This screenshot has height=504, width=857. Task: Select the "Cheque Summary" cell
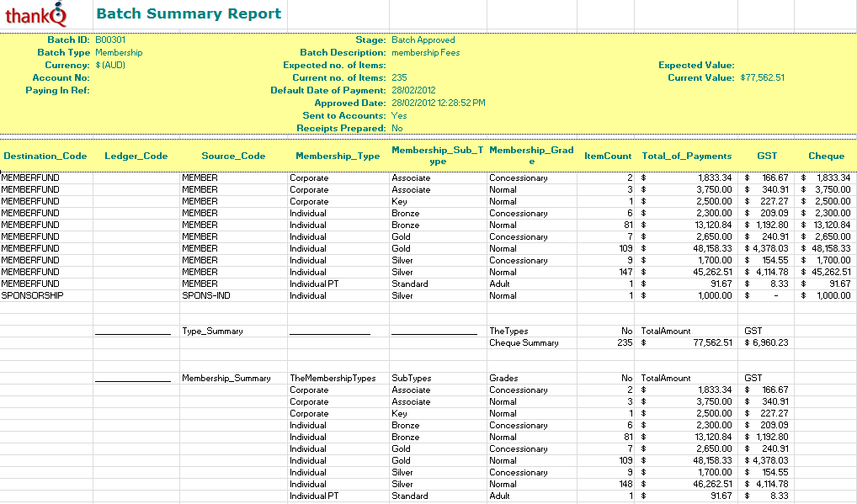524,343
